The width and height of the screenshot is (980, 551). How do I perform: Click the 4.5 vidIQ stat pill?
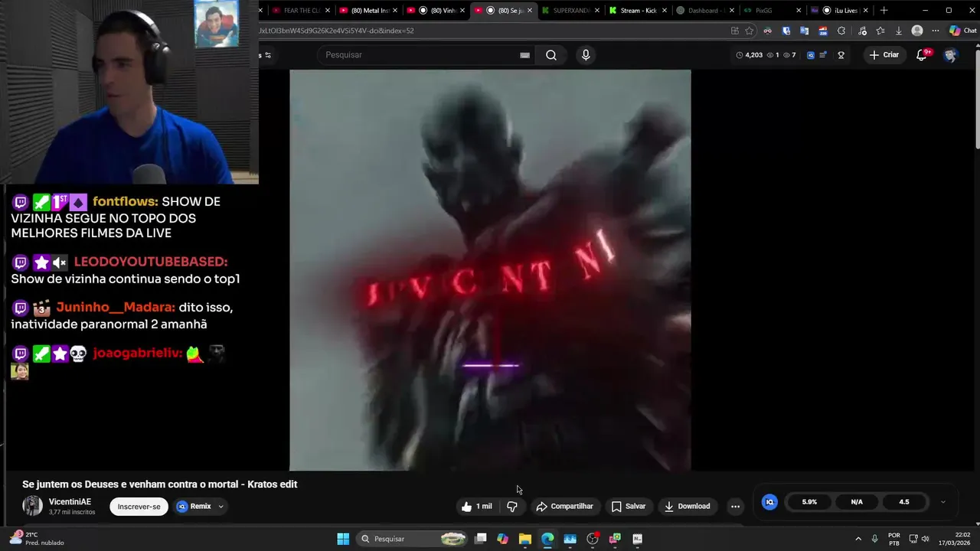904,502
